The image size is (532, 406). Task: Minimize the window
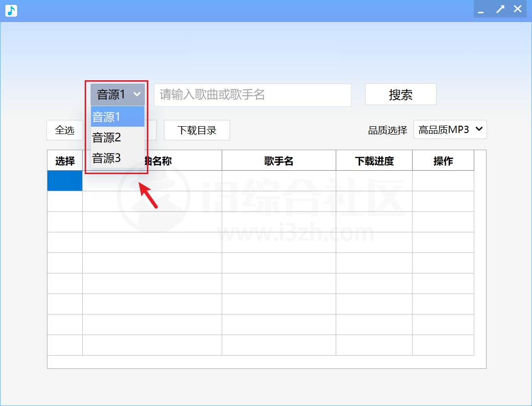481,10
